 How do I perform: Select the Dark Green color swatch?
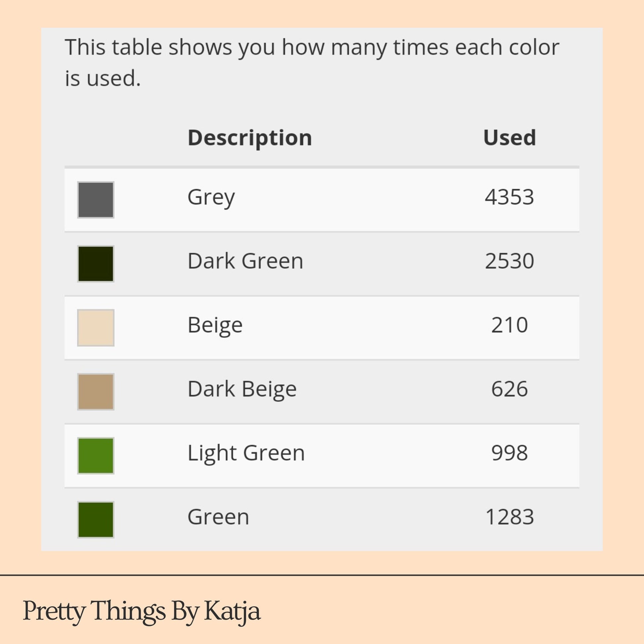96,264
